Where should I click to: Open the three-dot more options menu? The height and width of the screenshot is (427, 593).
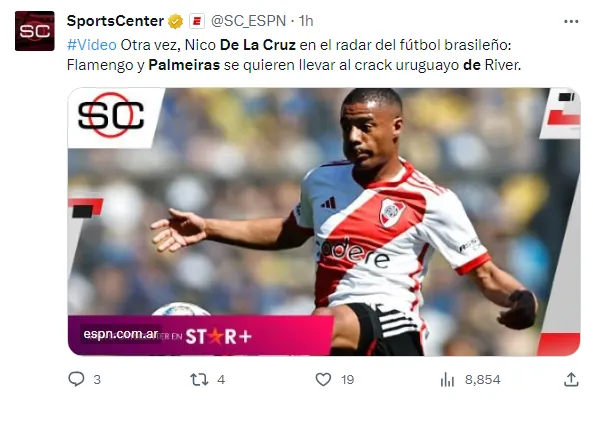[571, 22]
